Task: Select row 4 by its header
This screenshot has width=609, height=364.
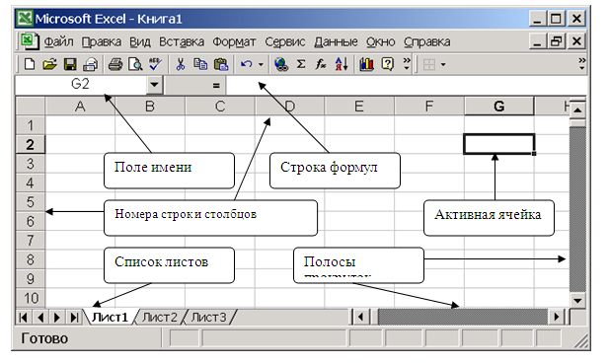Action: pyautogui.click(x=31, y=182)
